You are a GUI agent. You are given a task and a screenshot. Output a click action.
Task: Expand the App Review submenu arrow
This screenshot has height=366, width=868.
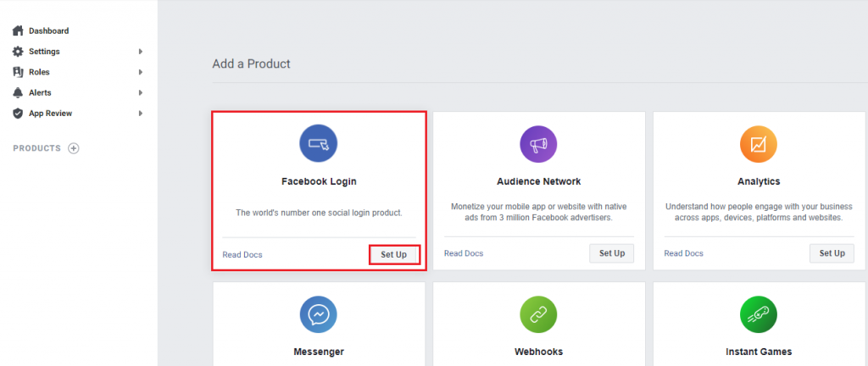141,113
